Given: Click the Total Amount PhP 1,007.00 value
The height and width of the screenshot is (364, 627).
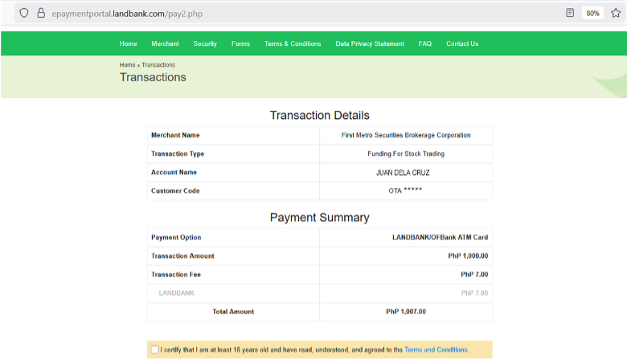Looking at the screenshot, I should [406, 312].
